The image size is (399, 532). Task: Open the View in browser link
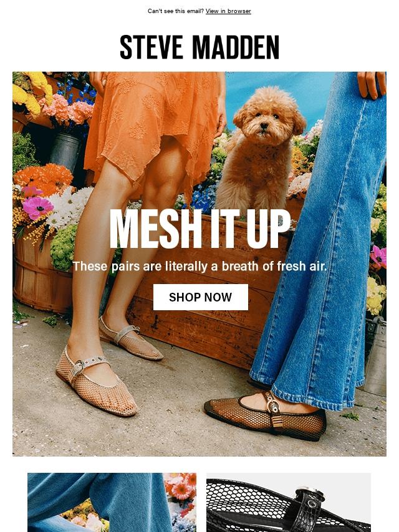(228, 11)
